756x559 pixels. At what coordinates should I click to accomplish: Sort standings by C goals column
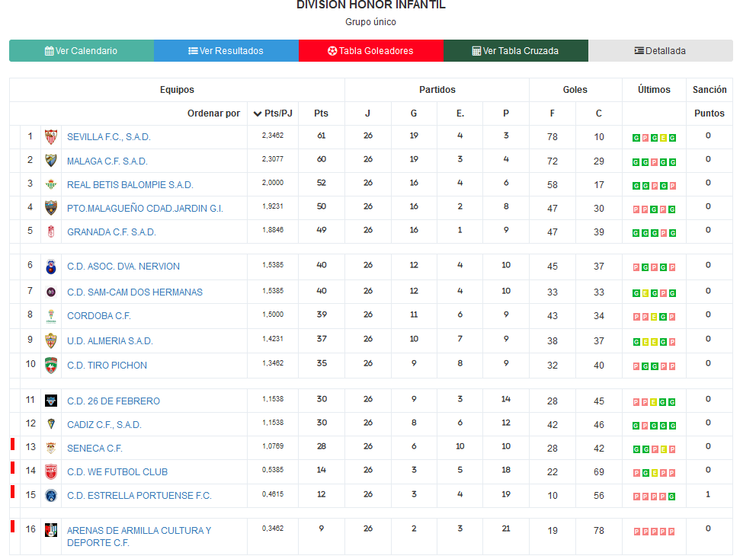598,113
